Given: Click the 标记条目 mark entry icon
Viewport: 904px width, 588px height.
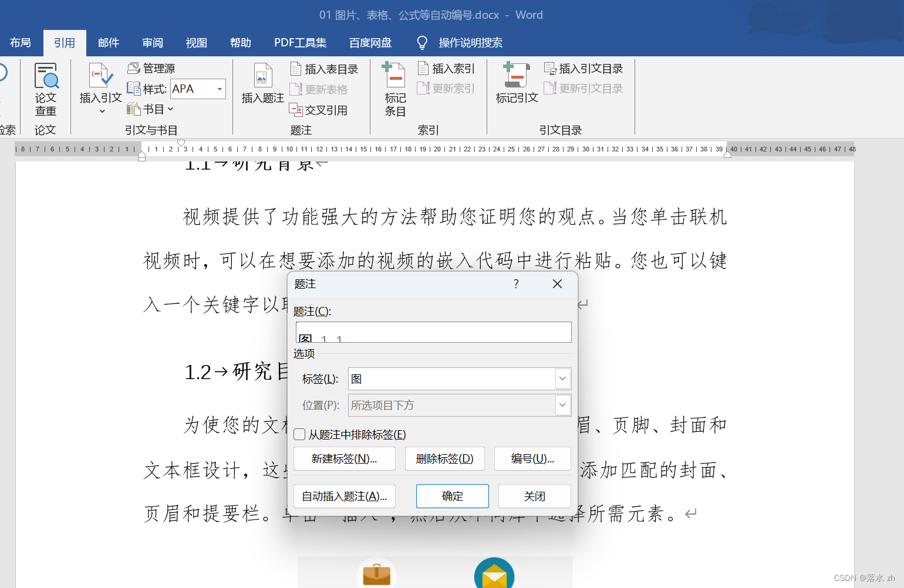Looking at the screenshot, I should click(x=394, y=75).
